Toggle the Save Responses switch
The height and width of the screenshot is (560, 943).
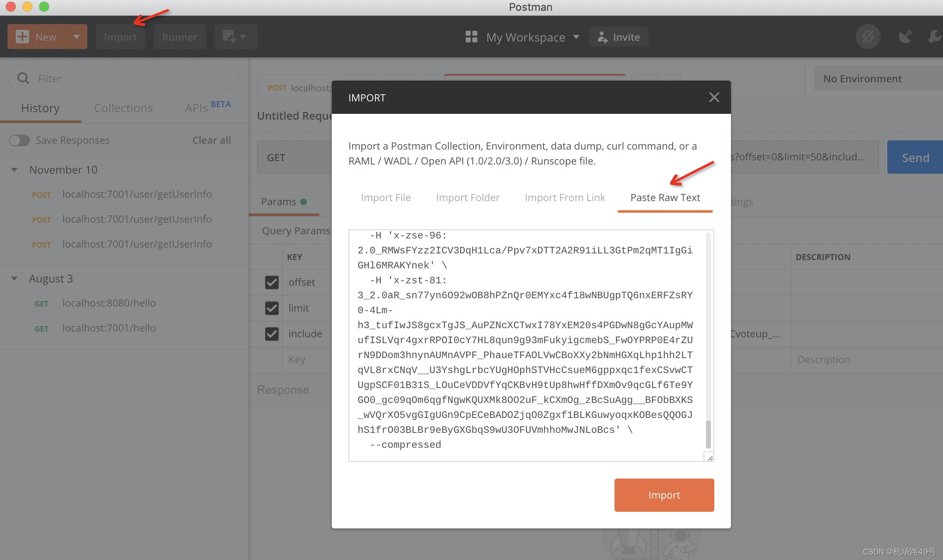pos(19,140)
